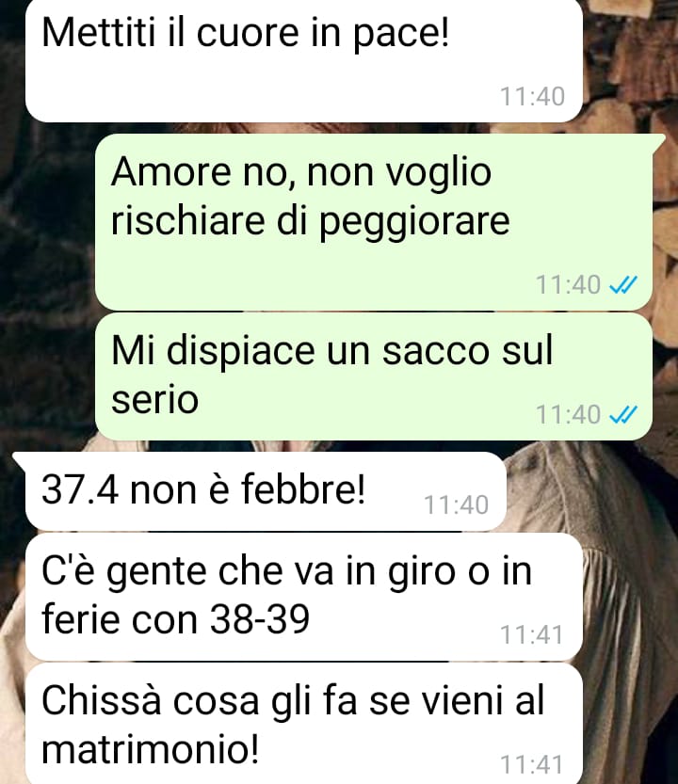
Task: Click blue read checkmarks on 'rischiare di peggiorare' message
Action: pos(623,285)
